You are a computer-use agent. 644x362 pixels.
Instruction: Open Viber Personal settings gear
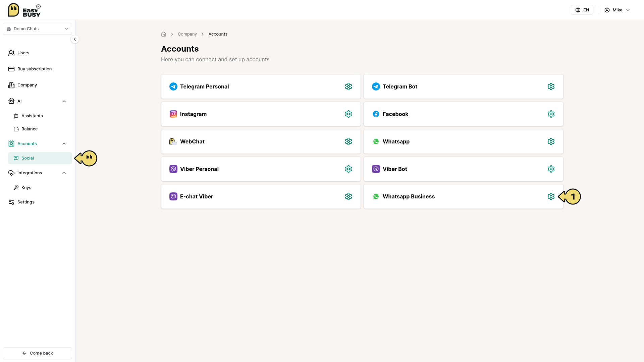[x=348, y=169]
